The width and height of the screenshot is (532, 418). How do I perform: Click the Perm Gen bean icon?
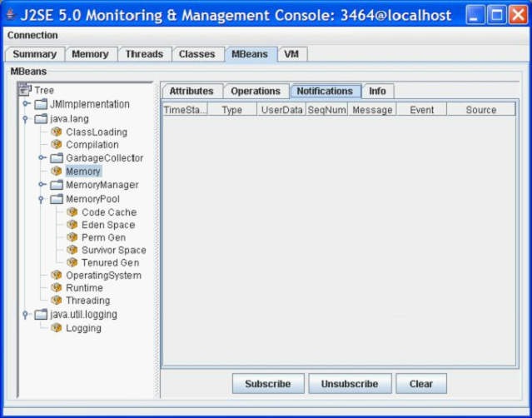[72, 237]
